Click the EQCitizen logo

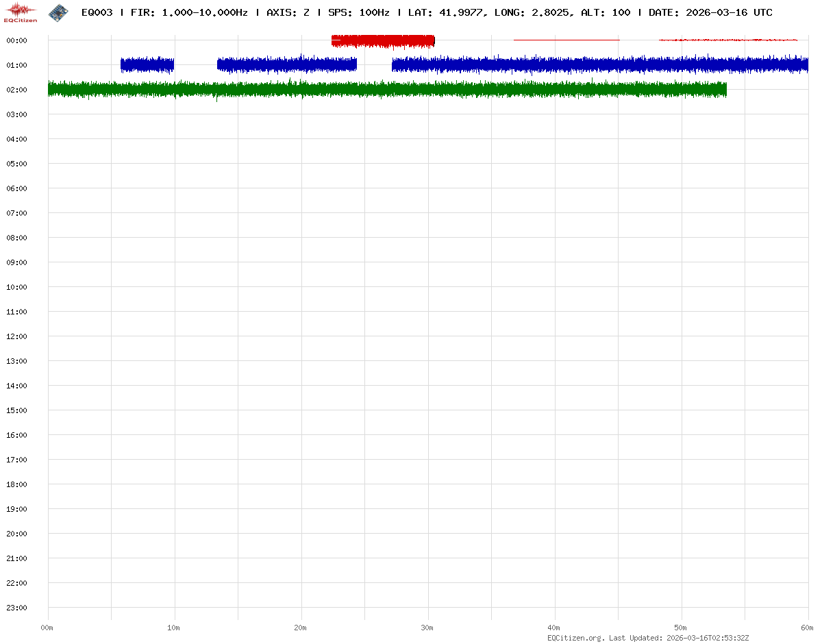tap(21, 12)
